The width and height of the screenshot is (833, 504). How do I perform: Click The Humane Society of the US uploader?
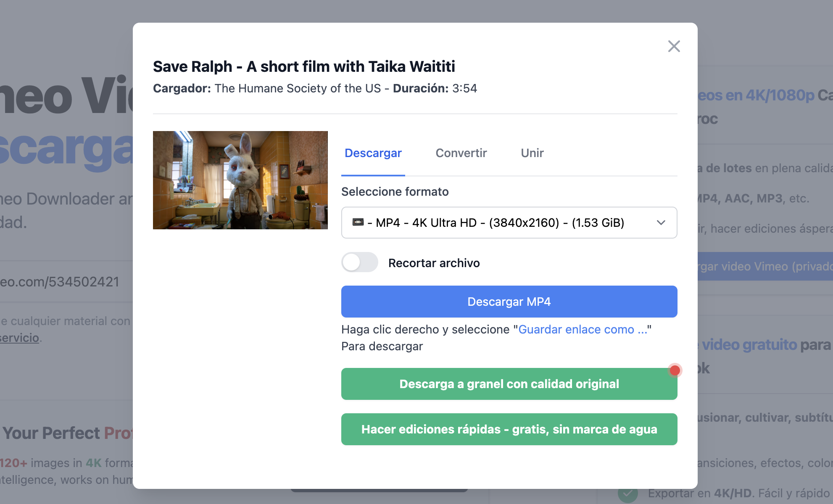[298, 89]
